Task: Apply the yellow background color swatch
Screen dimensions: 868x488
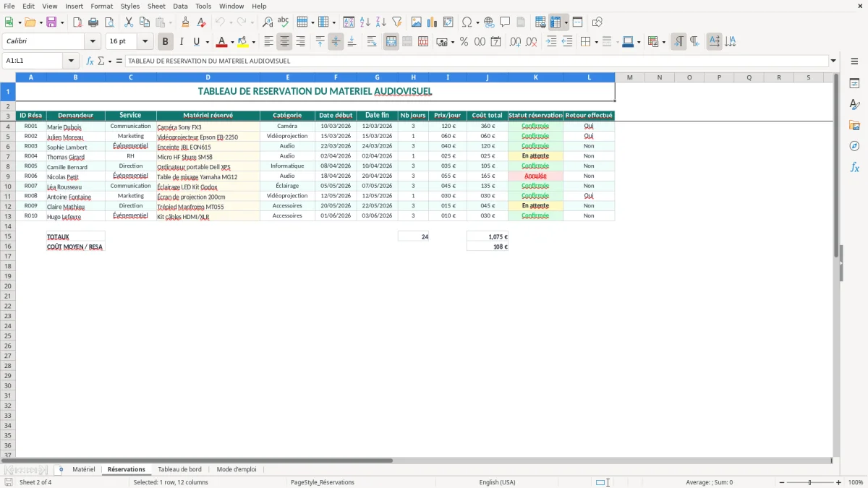Action: [x=243, y=42]
